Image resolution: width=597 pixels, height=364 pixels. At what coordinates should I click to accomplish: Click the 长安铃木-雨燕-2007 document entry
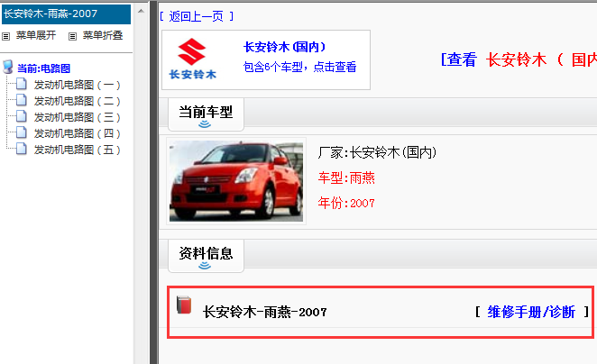(264, 313)
